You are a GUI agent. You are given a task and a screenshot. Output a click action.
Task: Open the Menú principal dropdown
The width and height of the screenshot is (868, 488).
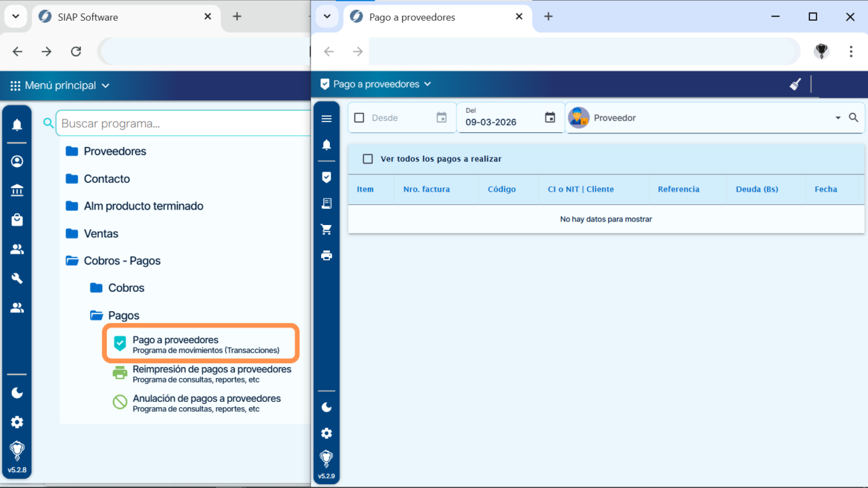(x=60, y=85)
